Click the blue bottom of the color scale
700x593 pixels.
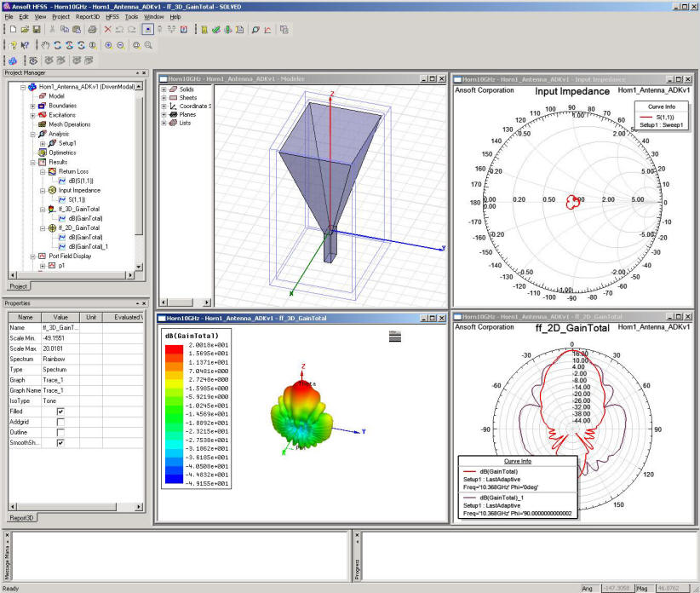tap(174, 479)
